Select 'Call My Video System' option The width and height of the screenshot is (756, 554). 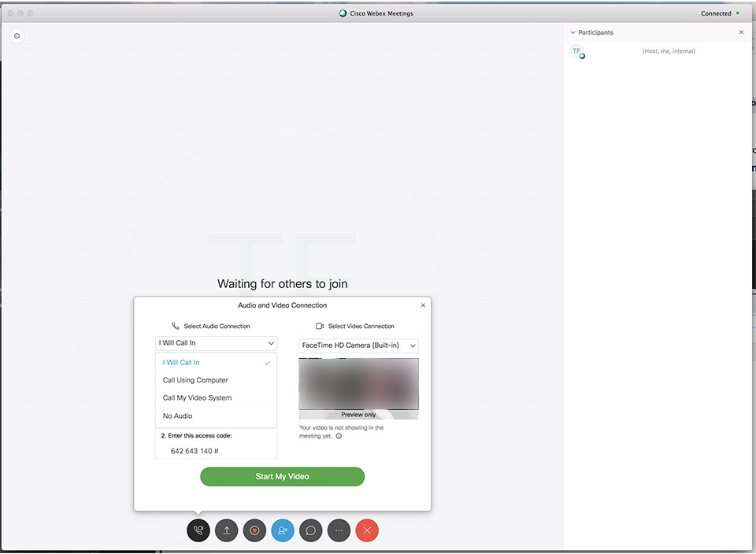coord(197,398)
